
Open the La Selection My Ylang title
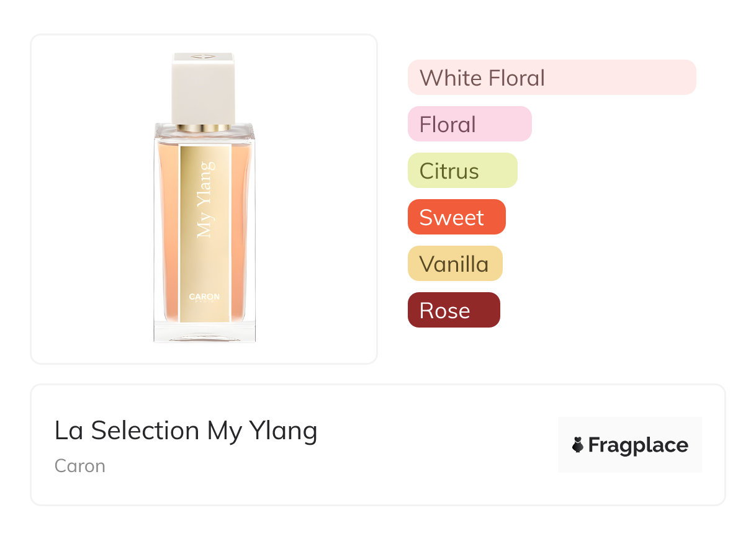coord(186,431)
